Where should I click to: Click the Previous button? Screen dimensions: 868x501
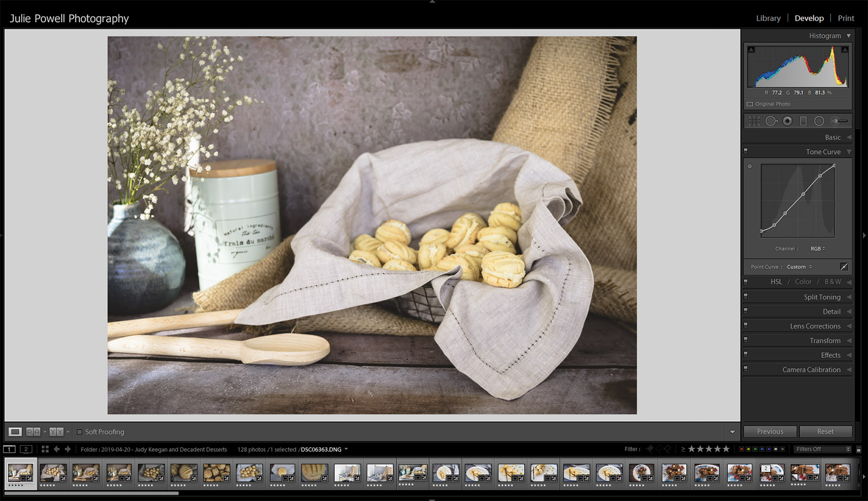click(770, 432)
